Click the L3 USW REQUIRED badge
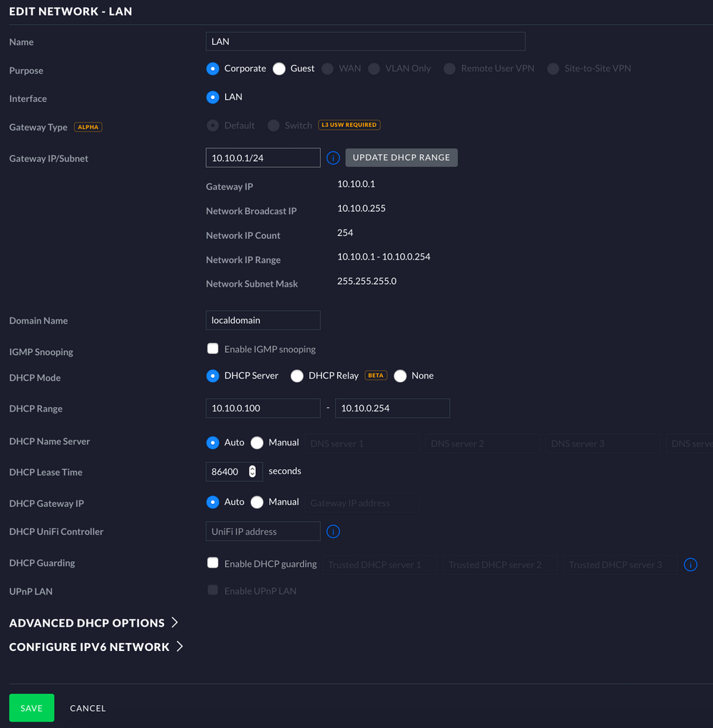This screenshot has width=713, height=728. click(349, 124)
